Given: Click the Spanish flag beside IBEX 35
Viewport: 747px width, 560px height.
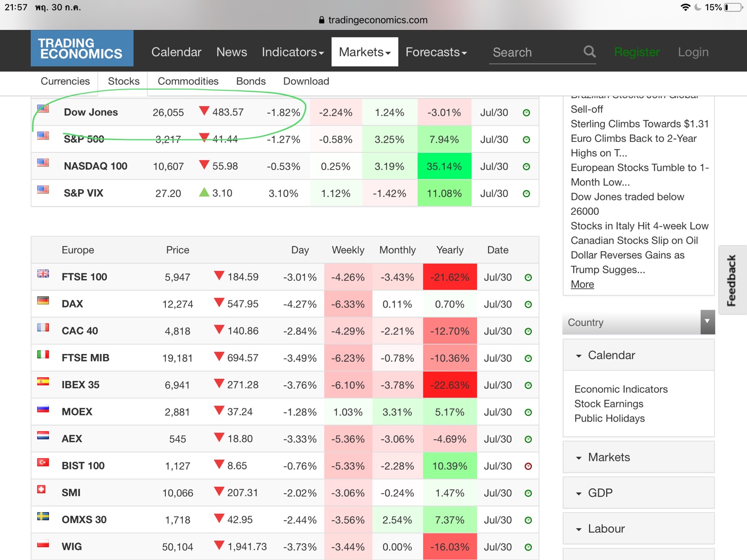Looking at the screenshot, I should tap(43, 381).
